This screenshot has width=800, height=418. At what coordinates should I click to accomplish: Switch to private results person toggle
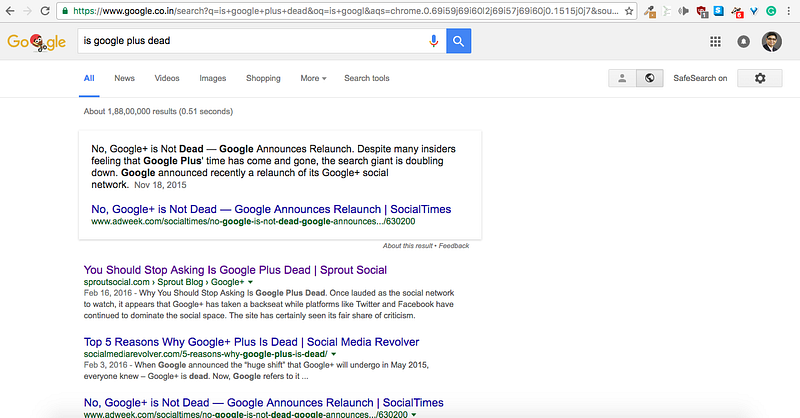(x=622, y=78)
